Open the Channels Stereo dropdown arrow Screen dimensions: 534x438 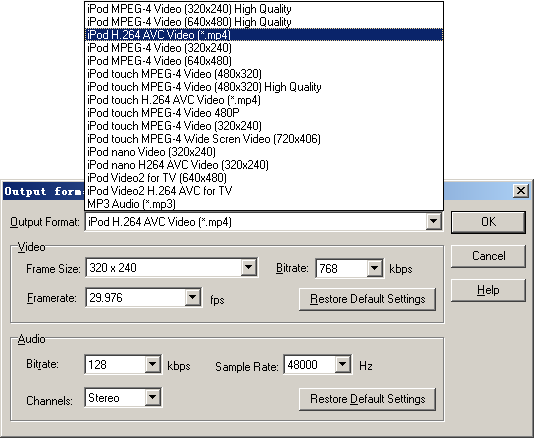coord(153,397)
